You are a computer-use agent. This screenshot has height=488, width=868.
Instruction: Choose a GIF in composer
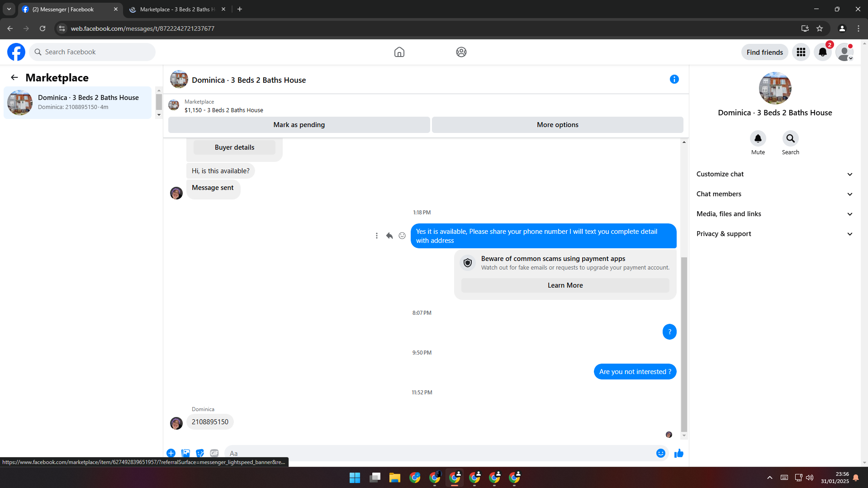click(214, 453)
